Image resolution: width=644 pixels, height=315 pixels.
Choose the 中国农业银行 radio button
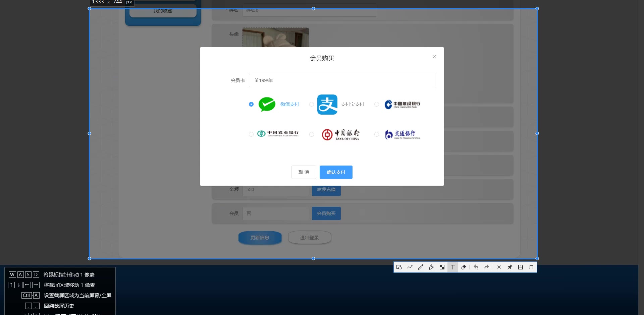[x=251, y=134]
